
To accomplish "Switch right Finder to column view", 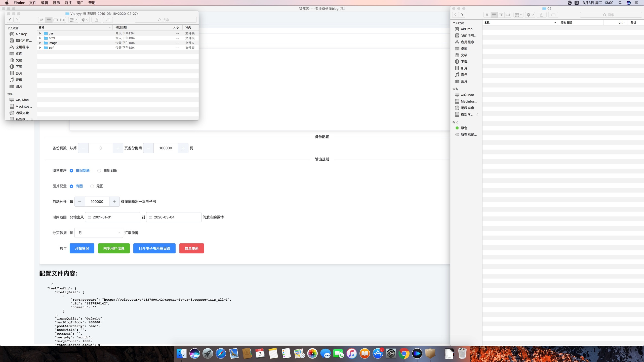I will pos(501,15).
